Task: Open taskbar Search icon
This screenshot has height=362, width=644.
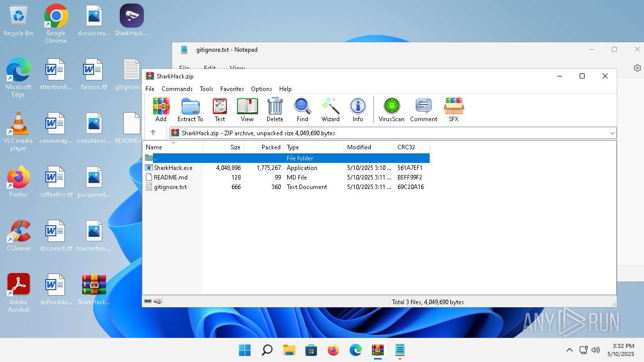Action: [x=267, y=350]
